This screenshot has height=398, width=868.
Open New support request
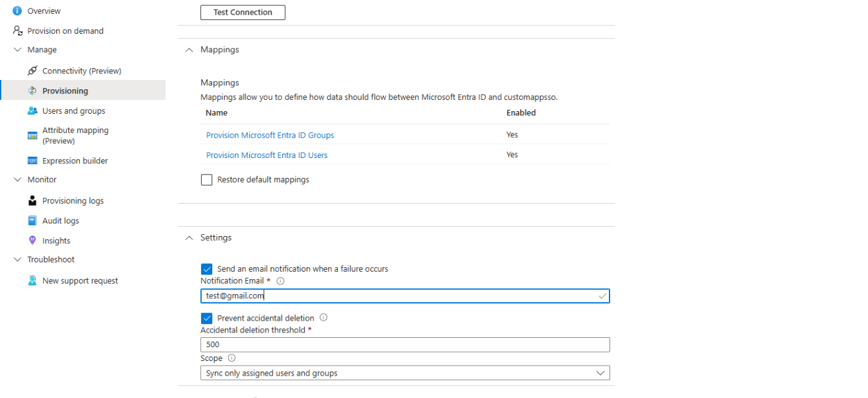(80, 281)
